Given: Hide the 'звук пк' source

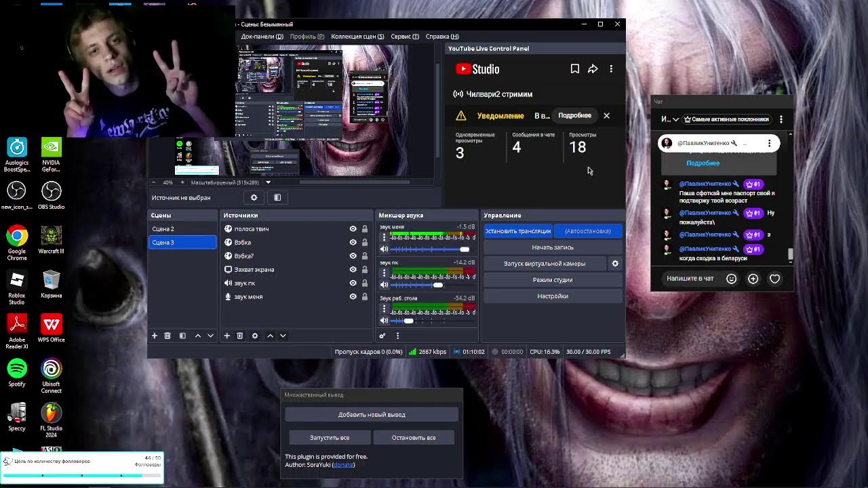Looking at the screenshot, I should 353,283.
